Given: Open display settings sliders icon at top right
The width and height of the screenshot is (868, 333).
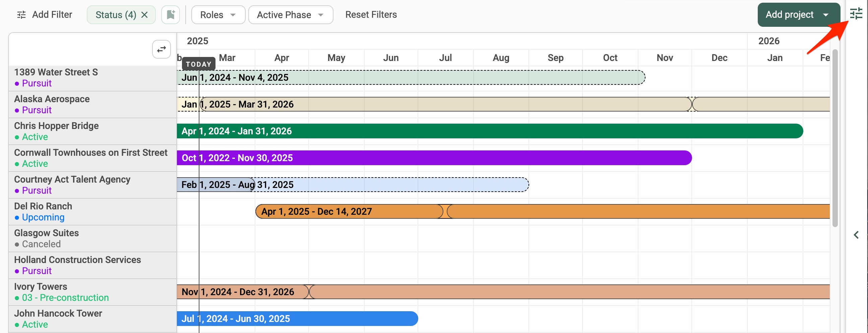Looking at the screenshot, I should click(856, 14).
